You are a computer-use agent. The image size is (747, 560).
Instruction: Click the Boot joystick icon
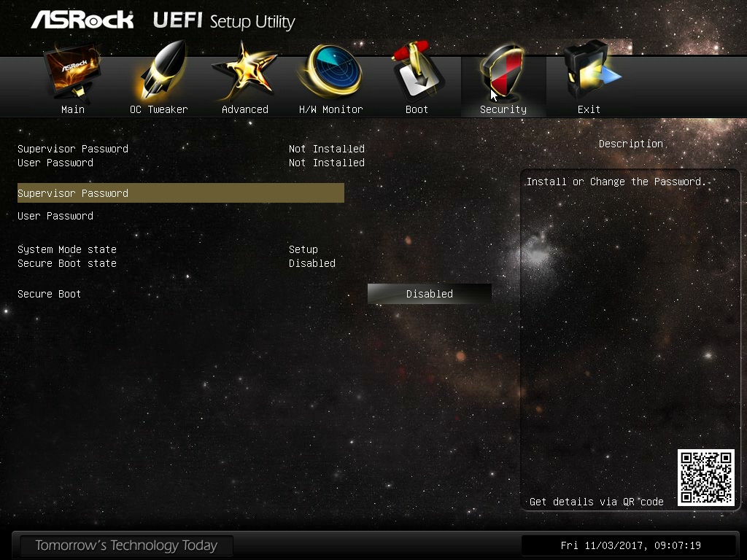(417, 71)
